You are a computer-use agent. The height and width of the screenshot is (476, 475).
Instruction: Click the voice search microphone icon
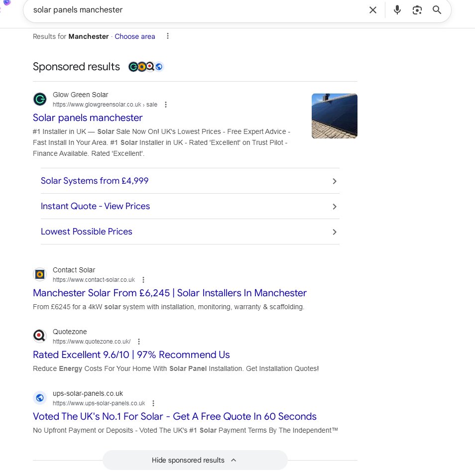click(x=397, y=10)
